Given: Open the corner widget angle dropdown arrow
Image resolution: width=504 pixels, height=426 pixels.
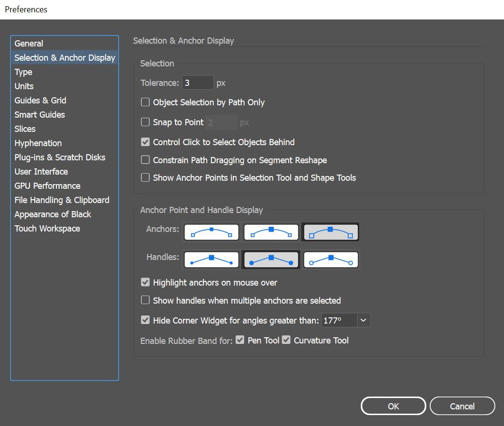Looking at the screenshot, I should point(363,320).
